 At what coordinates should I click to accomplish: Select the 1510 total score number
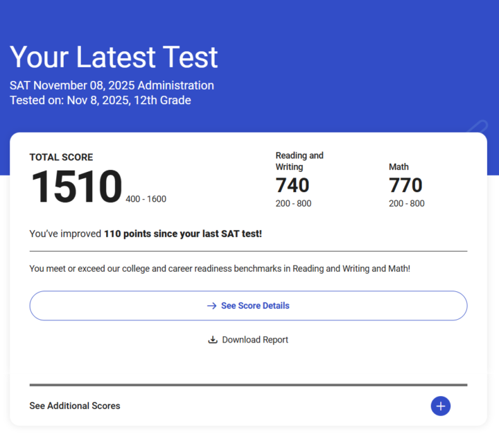click(x=76, y=187)
